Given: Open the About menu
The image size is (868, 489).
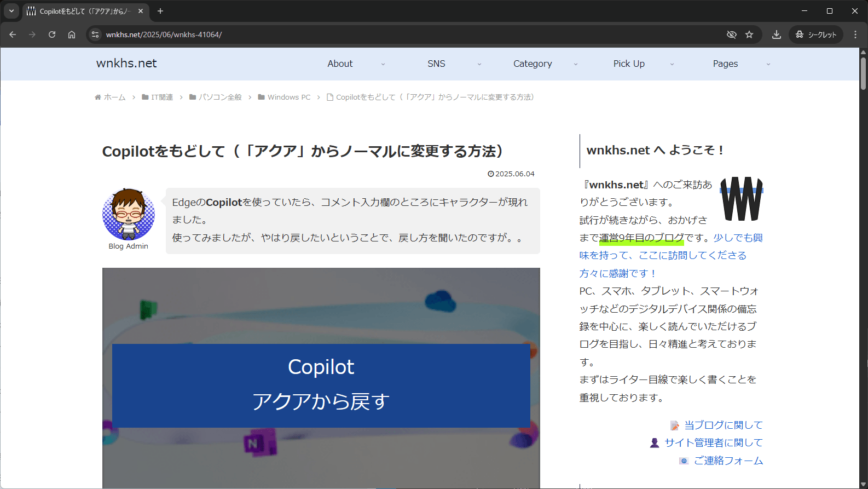Looking at the screenshot, I should [x=340, y=64].
